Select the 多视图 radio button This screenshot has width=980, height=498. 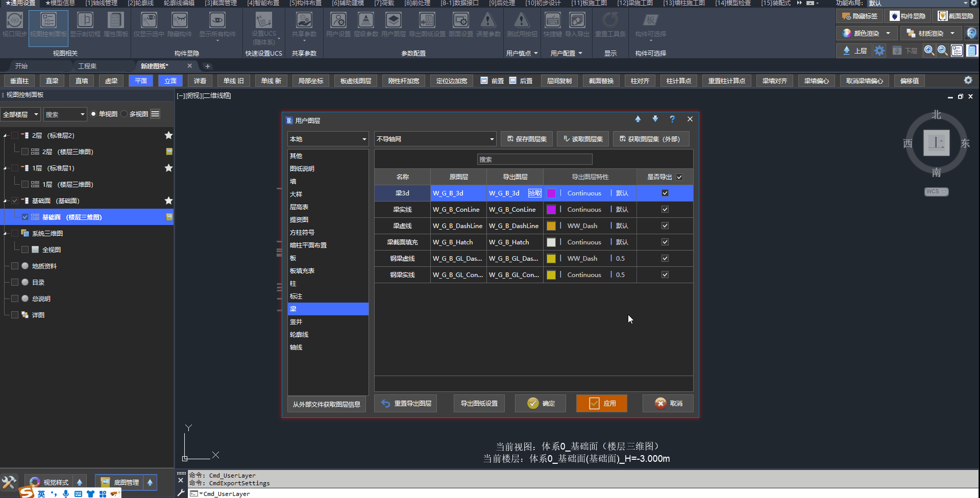tap(125, 114)
